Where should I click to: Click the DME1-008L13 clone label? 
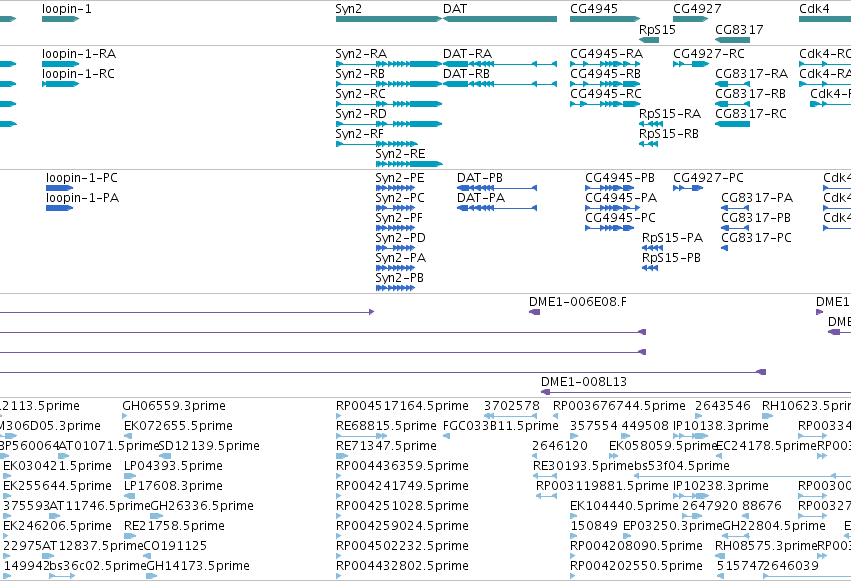(x=583, y=382)
